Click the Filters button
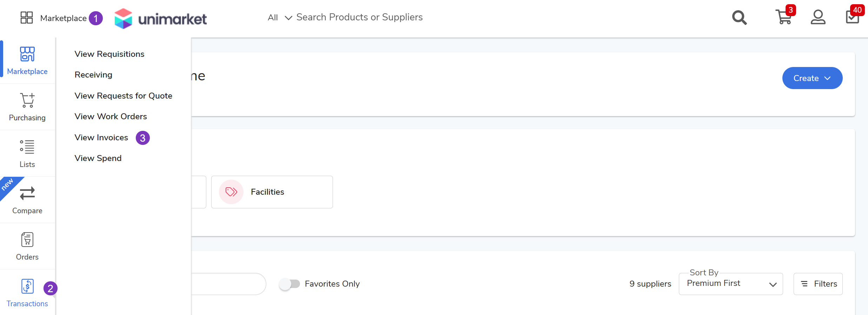Image resolution: width=868 pixels, height=315 pixels. point(818,284)
